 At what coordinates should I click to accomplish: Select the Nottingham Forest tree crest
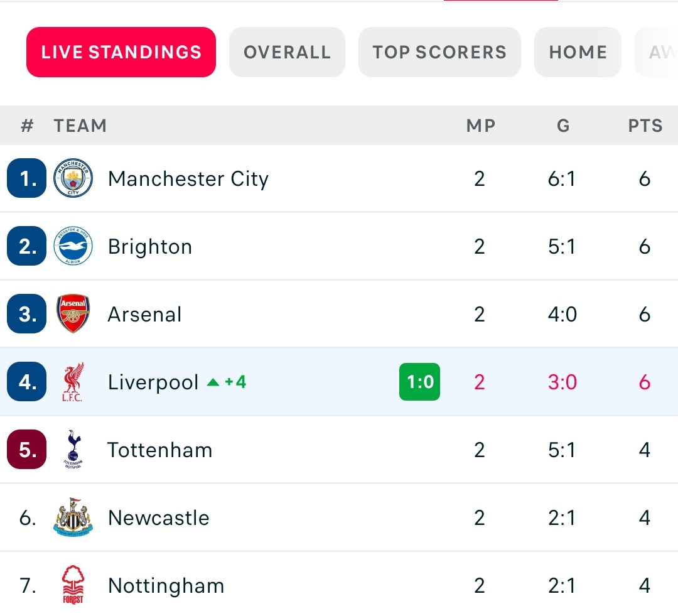73,585
